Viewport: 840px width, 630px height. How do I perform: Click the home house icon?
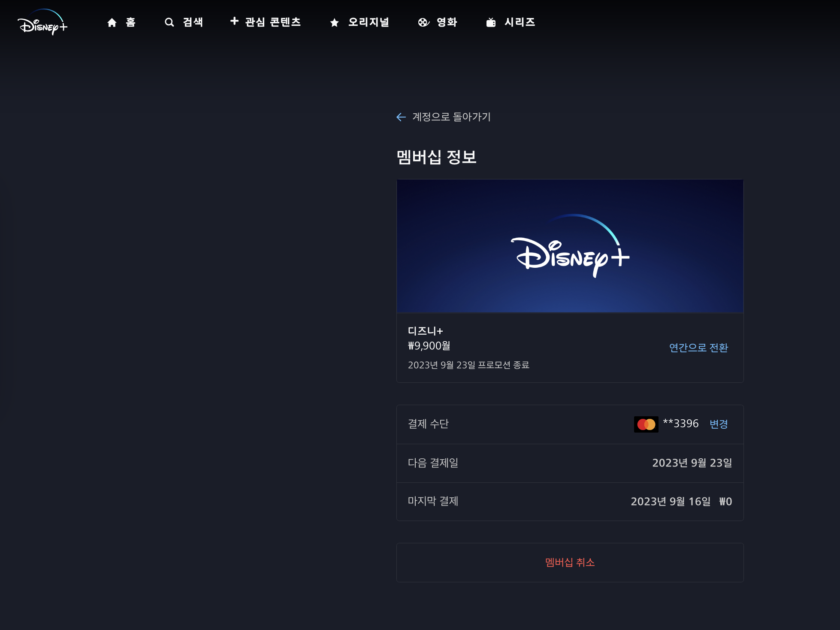(112, 22)
